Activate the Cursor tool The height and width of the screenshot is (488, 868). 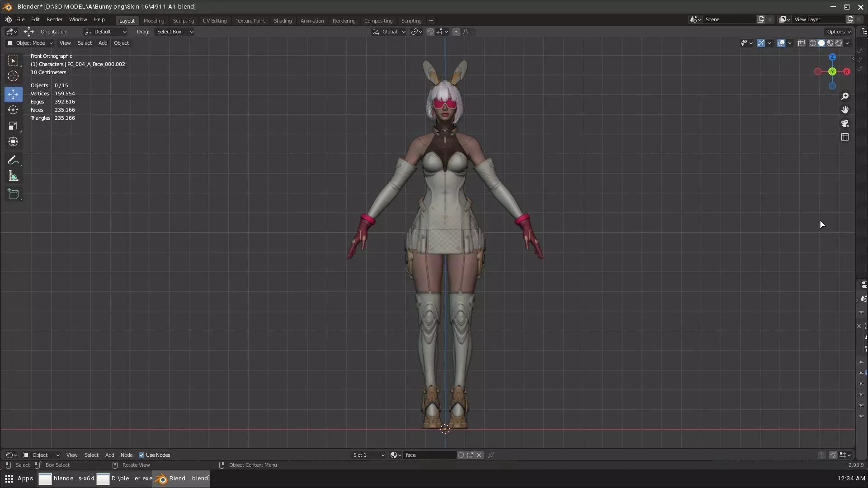(13, 76)
